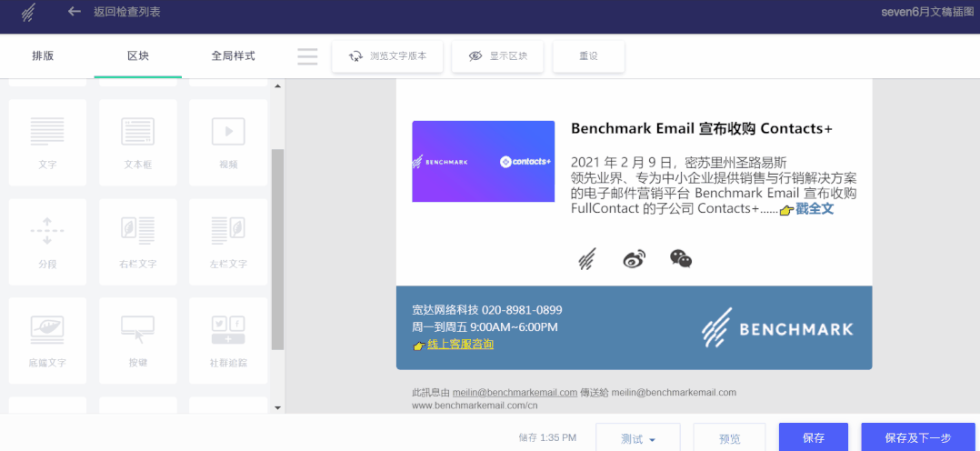Click the Weibo icon
The width and height of the screenshot is (980, 451).
pyautogui.click(x=634, y=258)
